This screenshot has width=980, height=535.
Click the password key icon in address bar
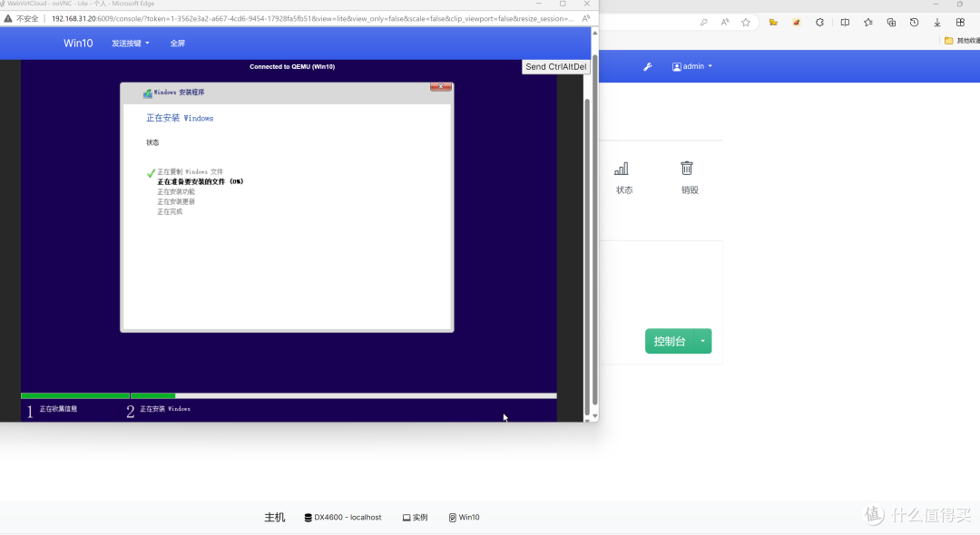pos(704,23)
